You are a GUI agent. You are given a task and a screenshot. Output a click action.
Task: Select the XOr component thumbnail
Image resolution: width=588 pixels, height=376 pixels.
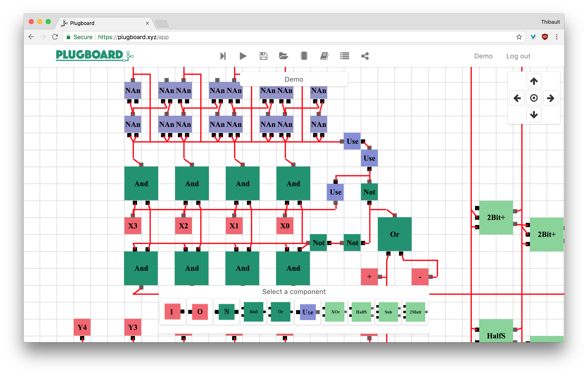click(335, 312)
